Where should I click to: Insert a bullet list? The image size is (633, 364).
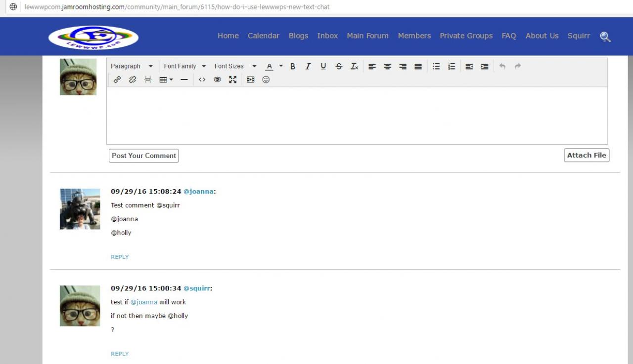[x=436, y=66]
